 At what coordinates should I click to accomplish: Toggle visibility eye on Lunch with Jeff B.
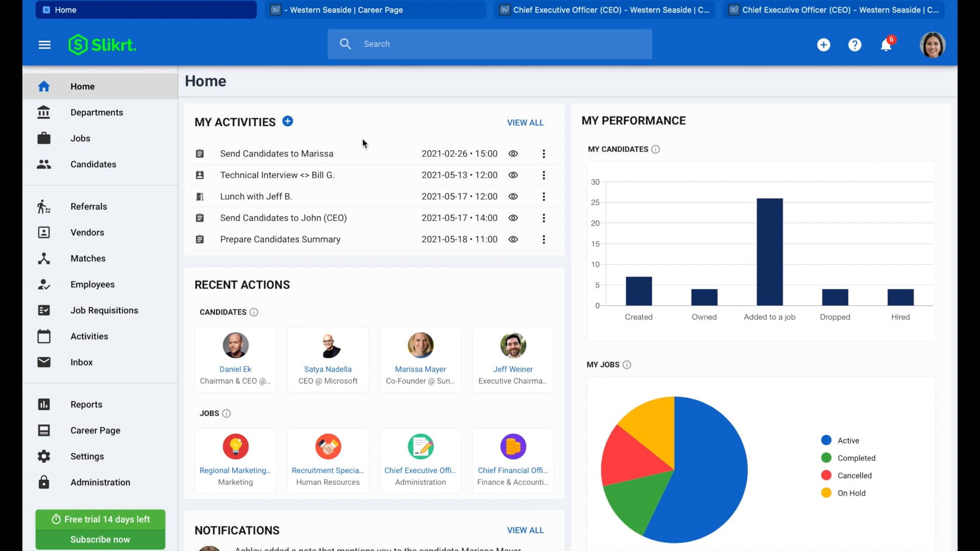pyautogui.click(x=513, y=196)
